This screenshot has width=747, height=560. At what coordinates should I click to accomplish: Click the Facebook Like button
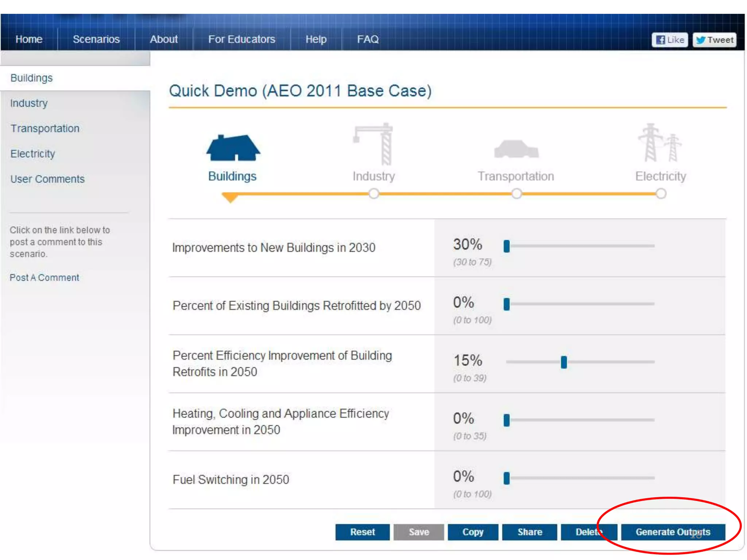[x=670, y=40]
